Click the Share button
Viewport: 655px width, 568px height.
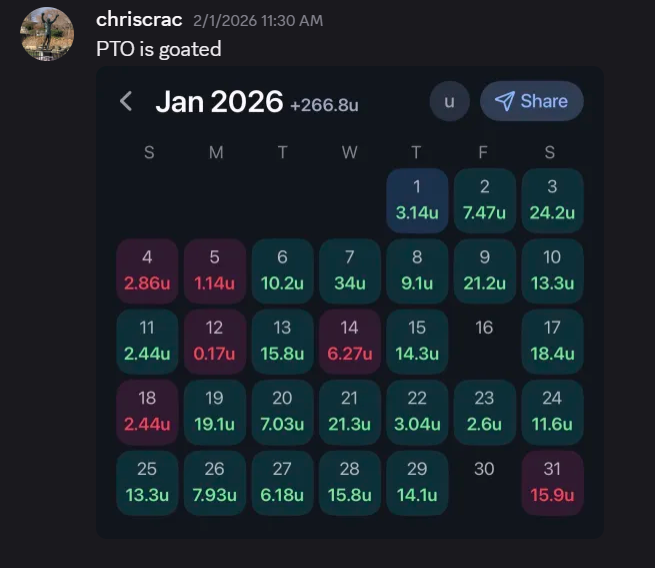[x=531, y=101]
